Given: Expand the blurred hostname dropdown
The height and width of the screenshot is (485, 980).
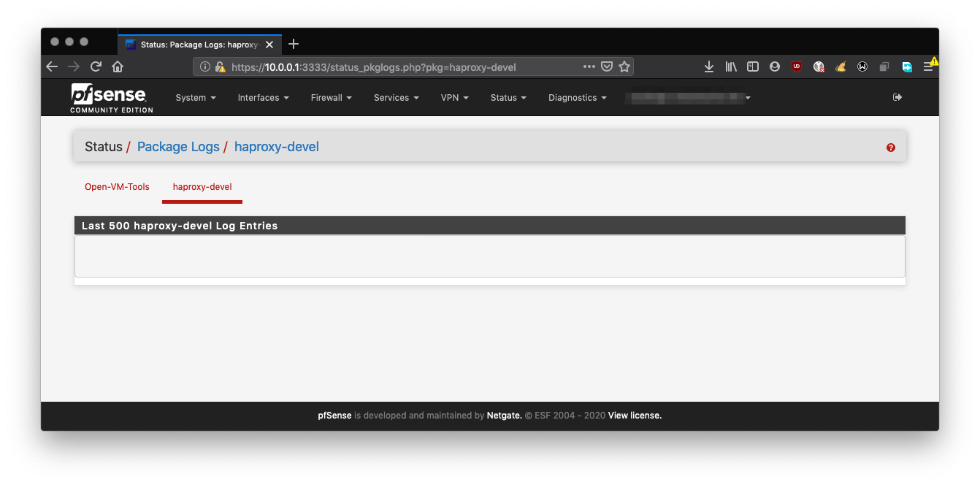Looking at the screenshot, I should pyautogui.click(x=690, y=97).
